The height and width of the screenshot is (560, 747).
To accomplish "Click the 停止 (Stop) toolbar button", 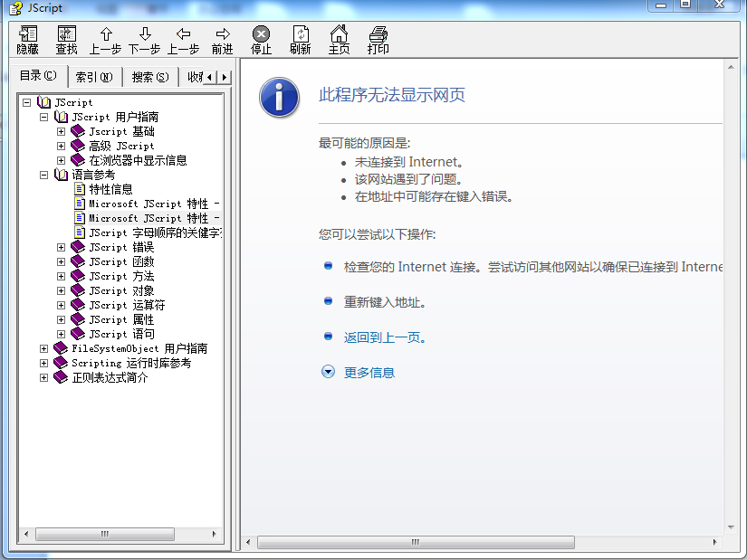I will pyautogui.click(x=261, y=40).
